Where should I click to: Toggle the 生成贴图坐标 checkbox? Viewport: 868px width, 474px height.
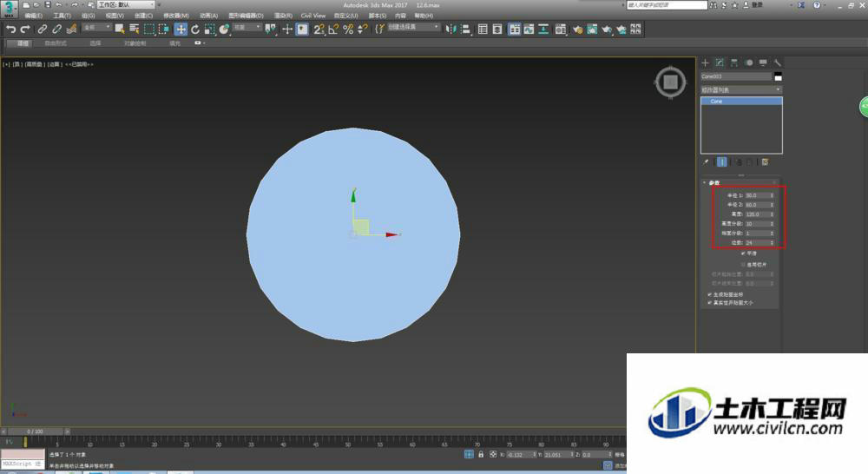point(710,294)
